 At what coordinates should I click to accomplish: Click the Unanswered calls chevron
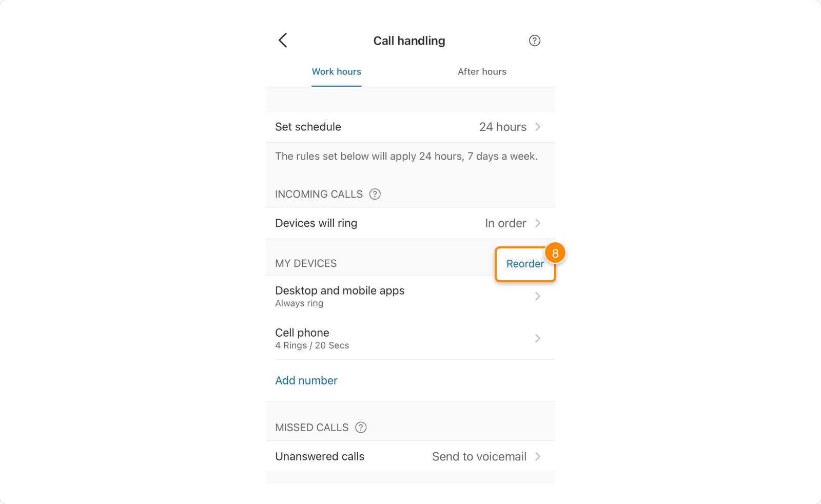pyautogui.click(x=538, y=456)
